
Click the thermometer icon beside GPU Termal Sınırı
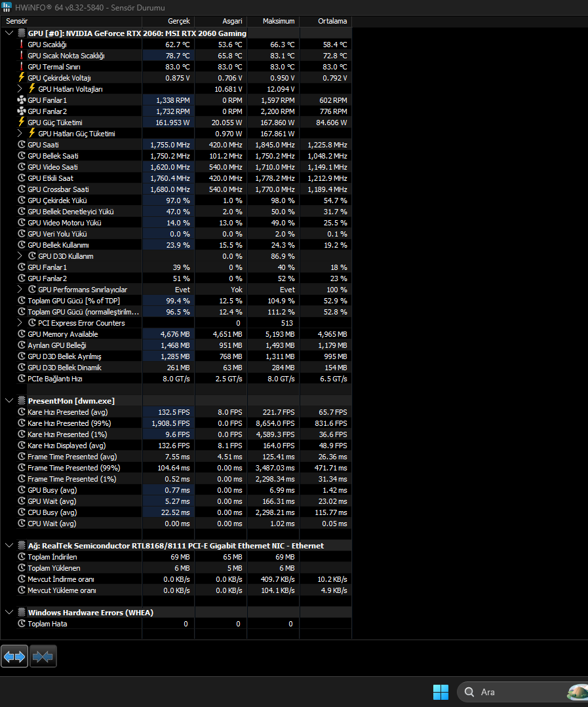tap(21, 67)
